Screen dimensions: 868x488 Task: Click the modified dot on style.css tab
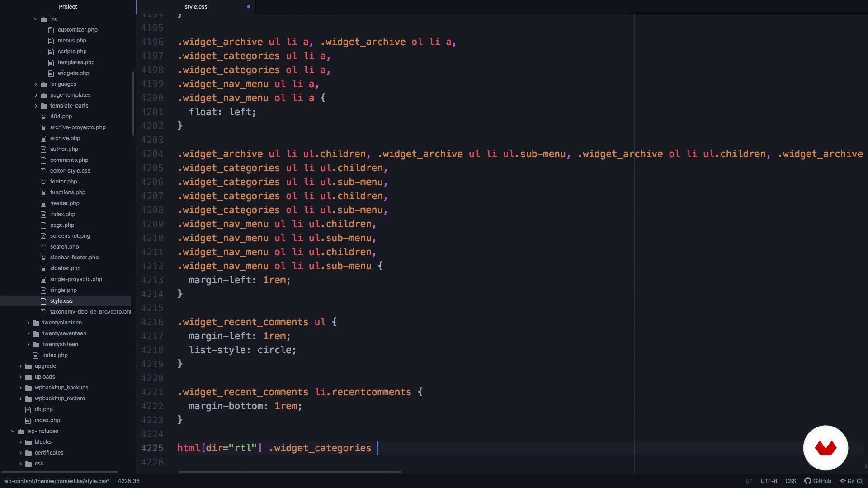point(248,7)
